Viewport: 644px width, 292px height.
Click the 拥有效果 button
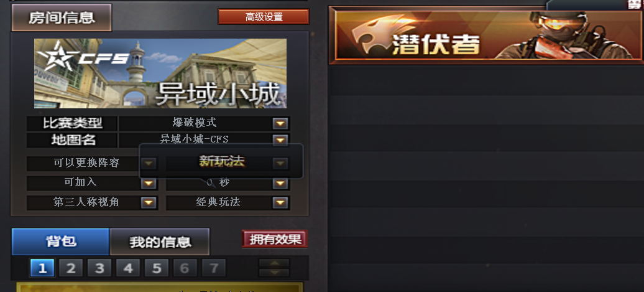point(274,239)
